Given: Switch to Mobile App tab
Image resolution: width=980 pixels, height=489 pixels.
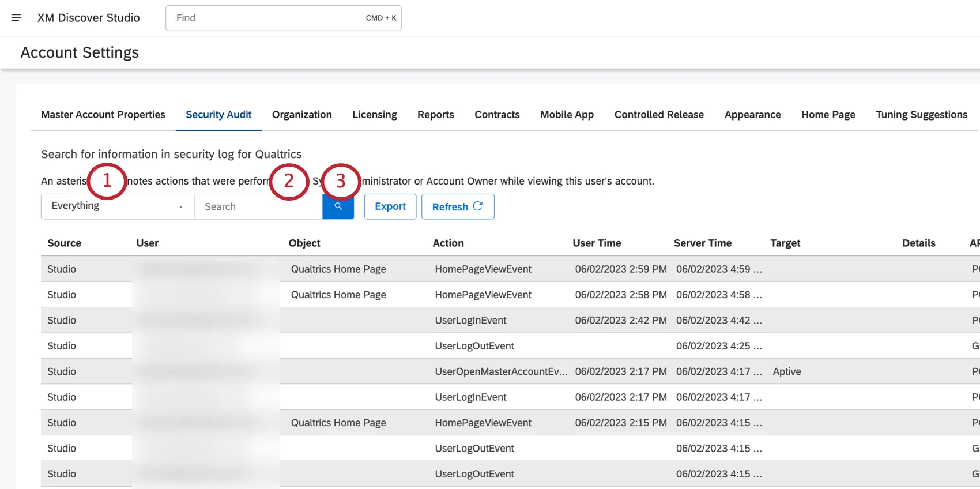Looking at the screenshot, I should 567,115.
